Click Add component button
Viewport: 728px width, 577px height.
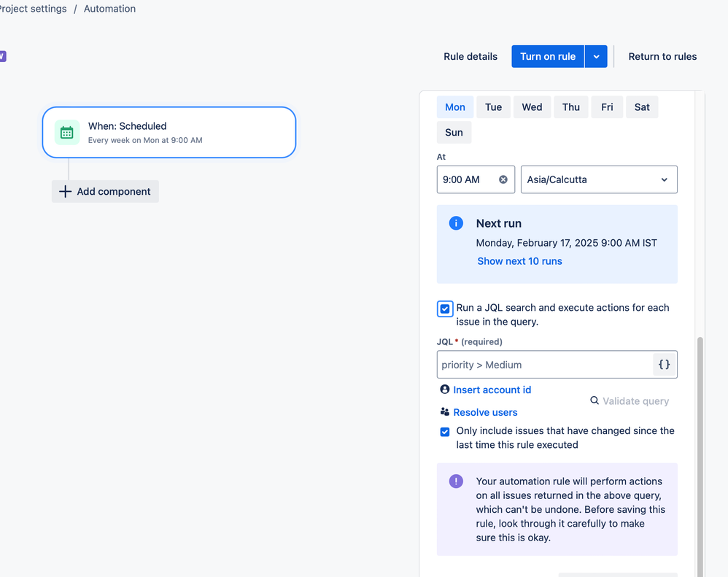[105, 192]
